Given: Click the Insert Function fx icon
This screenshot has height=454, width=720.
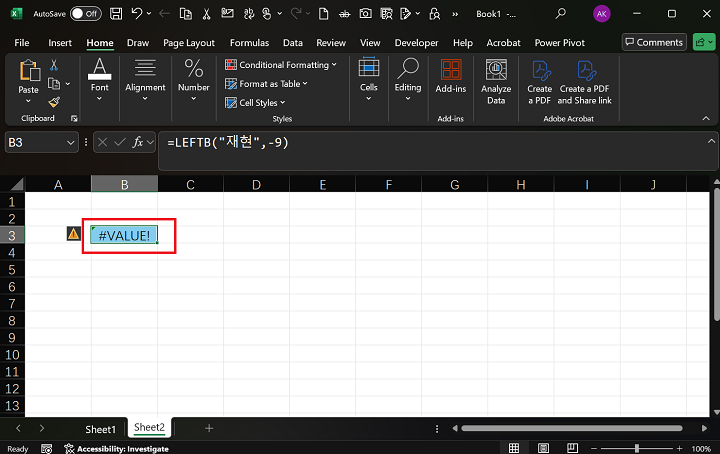Looking at the screenshot, I should click(138, 143).
